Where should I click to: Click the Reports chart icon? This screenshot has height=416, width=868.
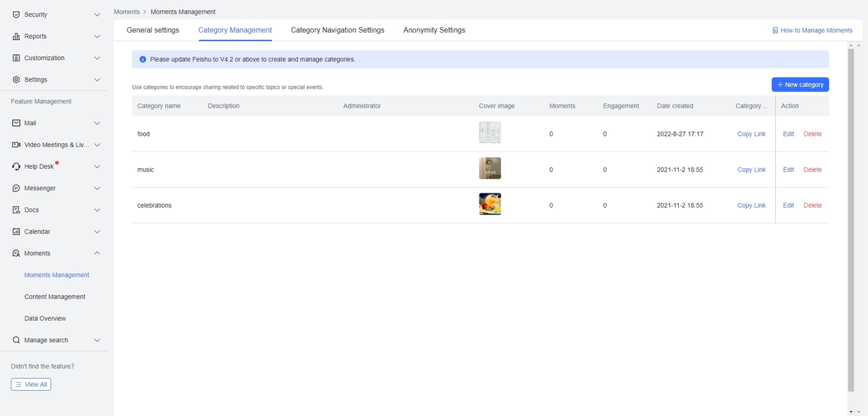coord(16,36)
